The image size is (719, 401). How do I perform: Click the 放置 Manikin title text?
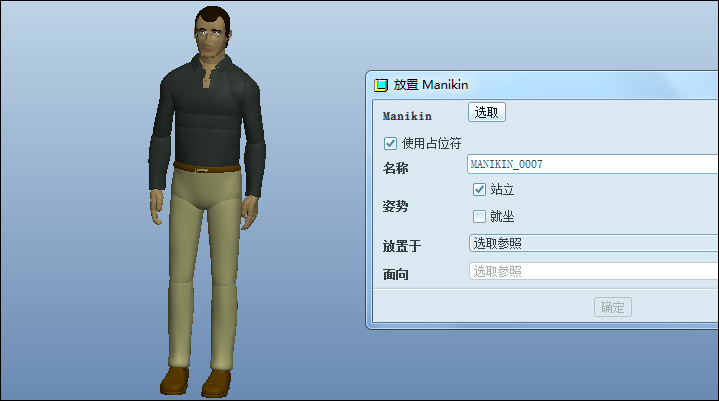pos(431,85)
